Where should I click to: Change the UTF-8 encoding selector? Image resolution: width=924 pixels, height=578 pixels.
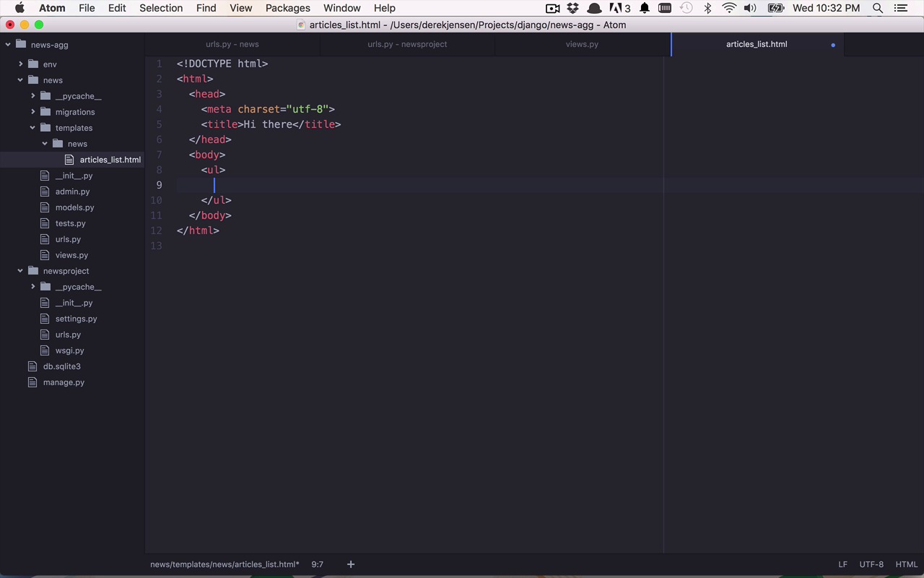tap(871, 564)
